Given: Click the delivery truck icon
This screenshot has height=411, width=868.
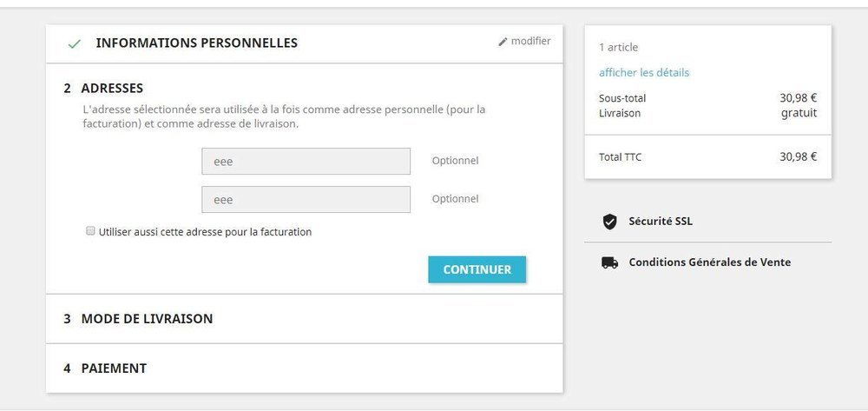Looking at the screenshot, I should tap(610, 262).
